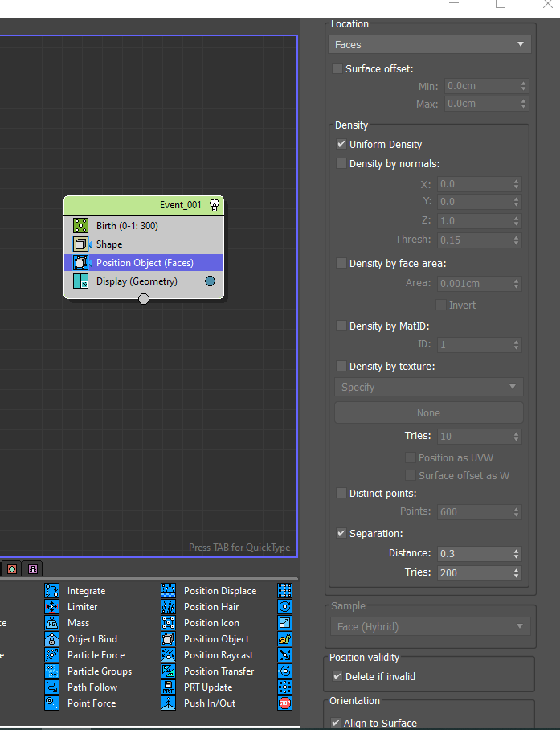Select the Birth (0-1: 300) operator
Image resolution: width=560 pixels, height=730 pixels.
tap(127, 226)
